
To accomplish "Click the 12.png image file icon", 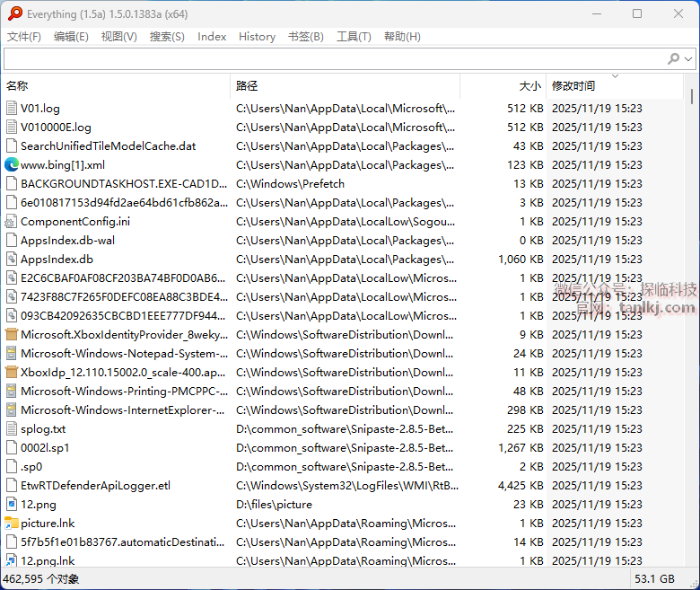I will click(12, 505).
